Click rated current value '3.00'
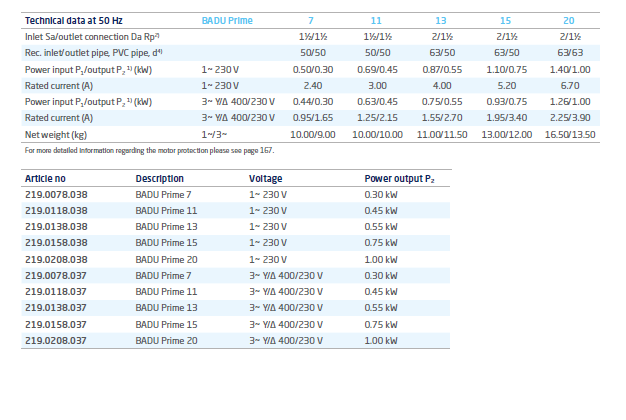Screen dimensions: 626x420 377,86
